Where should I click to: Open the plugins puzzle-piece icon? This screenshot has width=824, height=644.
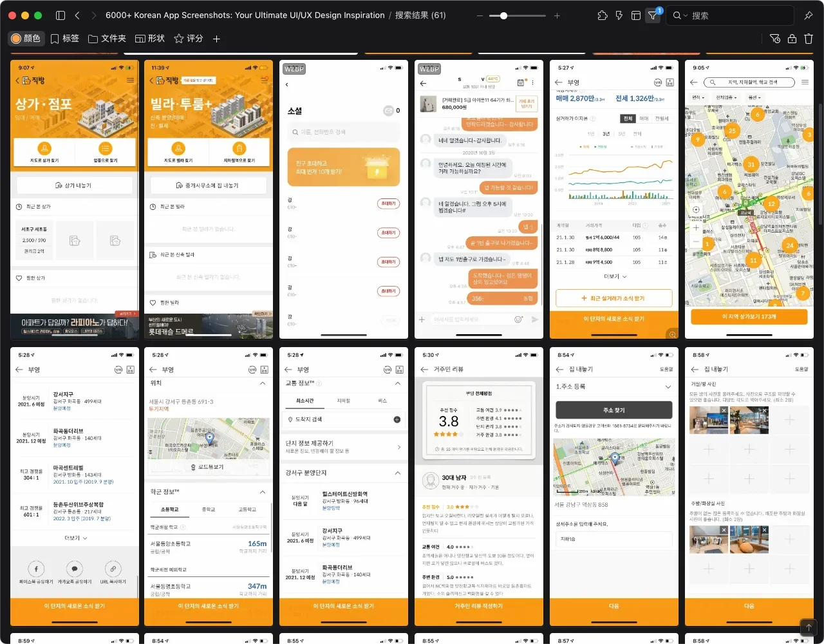pos(603,15)
